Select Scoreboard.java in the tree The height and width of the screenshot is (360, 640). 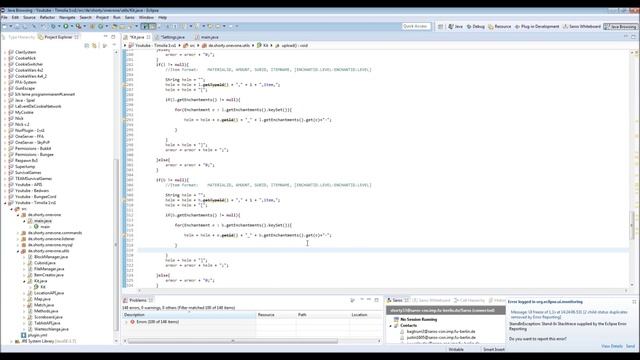(48, 317)
